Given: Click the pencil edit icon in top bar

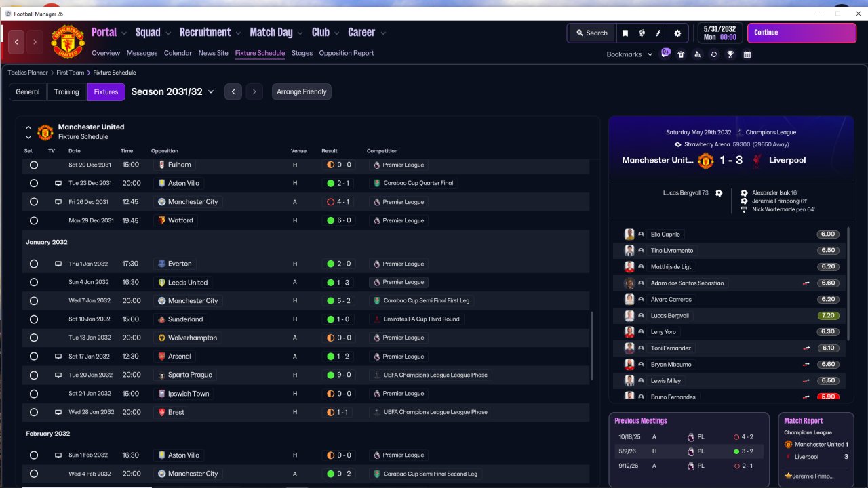Looking at the screenshot, I should [x=658, y=33].
